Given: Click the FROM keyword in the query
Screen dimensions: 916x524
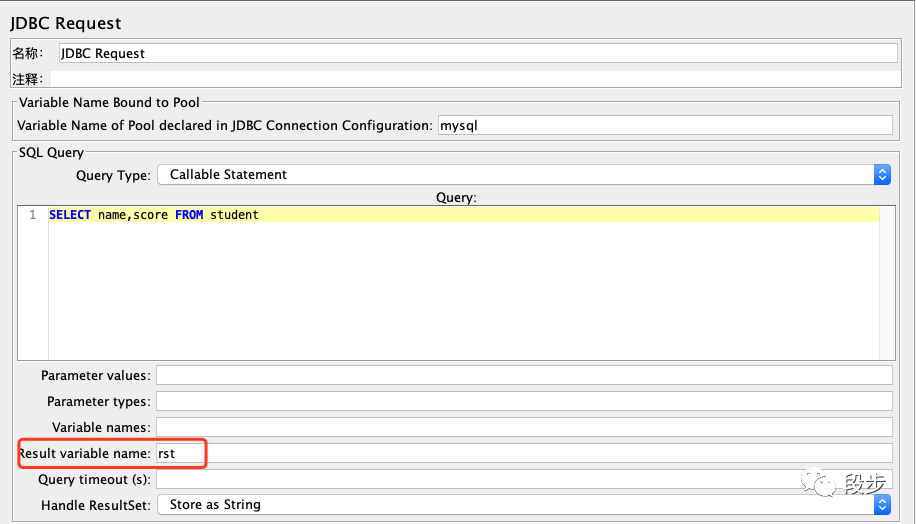Looking at the screenshot, I should coord(189,215).
